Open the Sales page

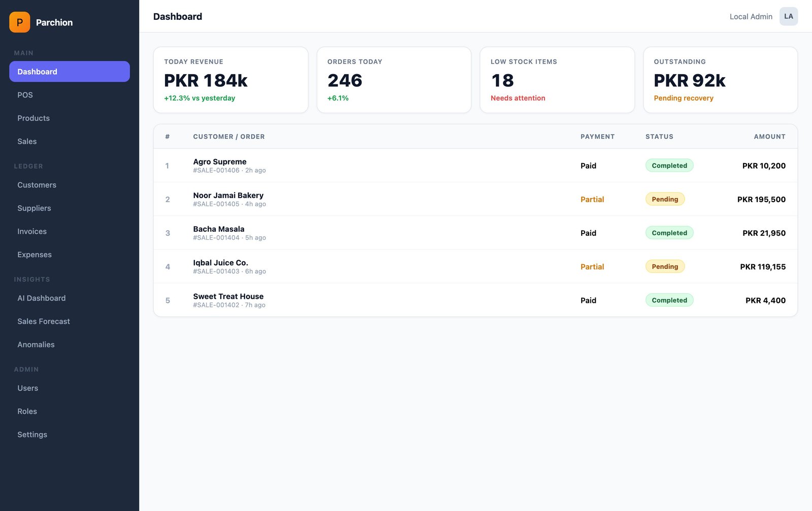pyautogui.click(x=27, y=141)
